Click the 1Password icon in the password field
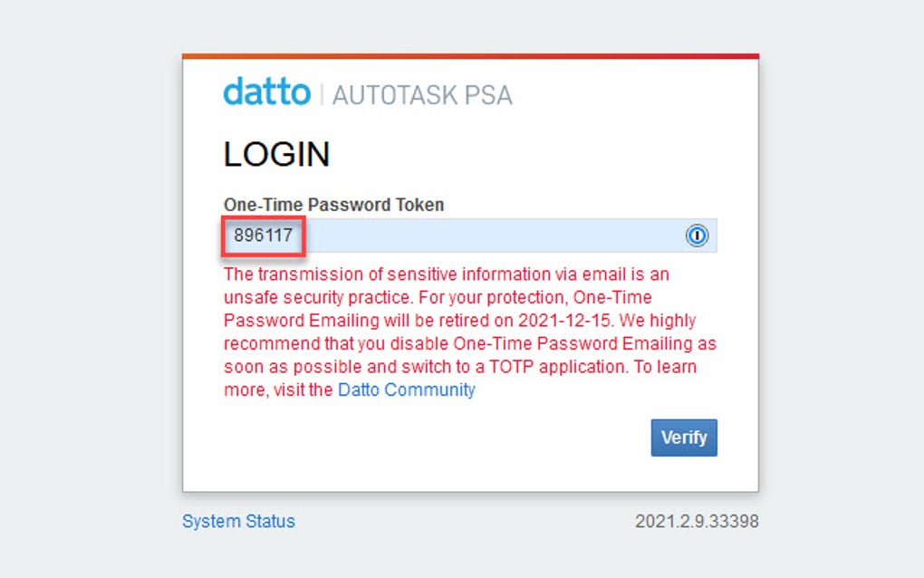The image size is (924, 578). click(x=696, y=236)
